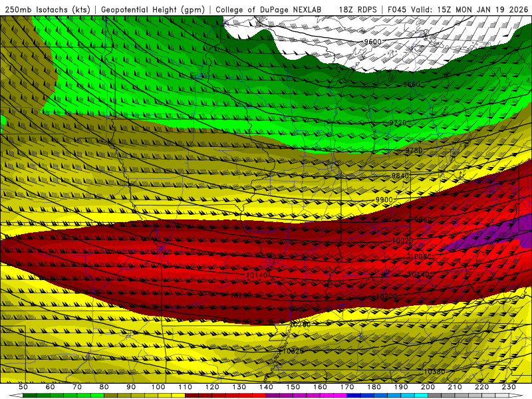Click the 10320 height contour label
The height and width of the screenshot is (399, 532).
[293, 351]
